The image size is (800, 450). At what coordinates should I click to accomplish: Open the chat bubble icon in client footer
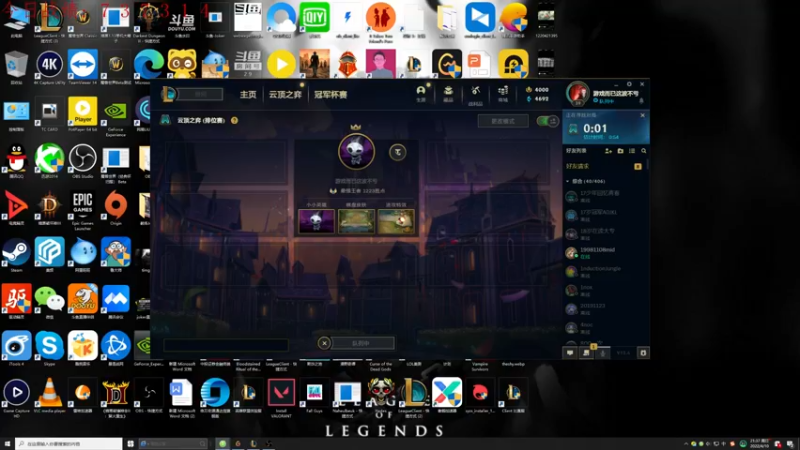[x=570, y=353]
